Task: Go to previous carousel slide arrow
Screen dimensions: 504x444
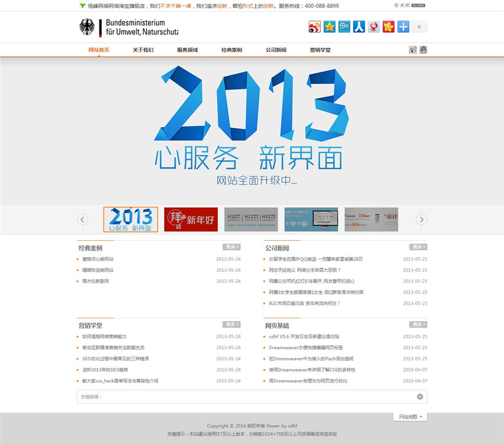Action: pos(83,219)
